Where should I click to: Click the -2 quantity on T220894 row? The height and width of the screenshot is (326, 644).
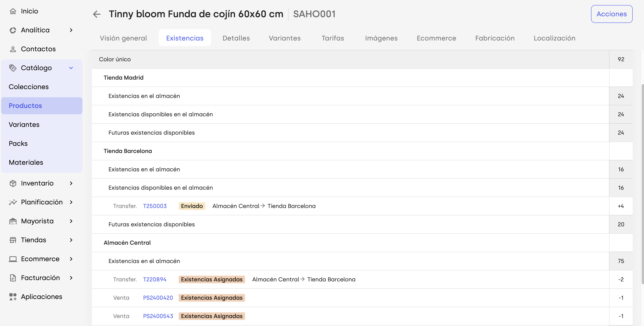tap(621, 279)
